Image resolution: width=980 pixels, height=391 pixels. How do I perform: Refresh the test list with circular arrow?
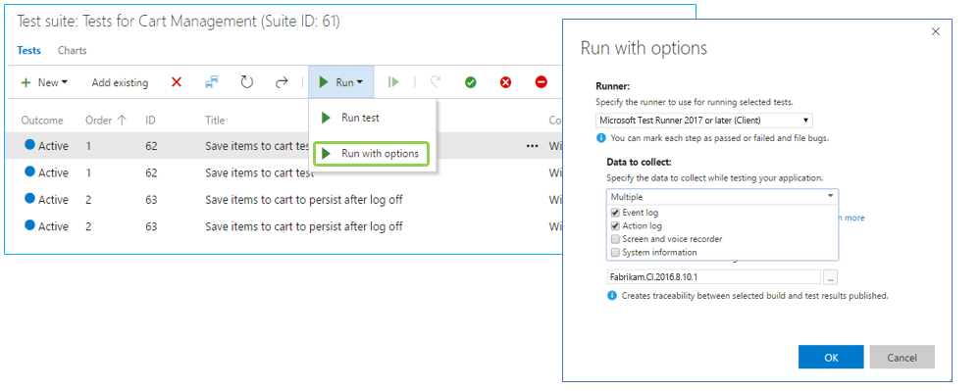pyautogui.click(x=247, y=82)
